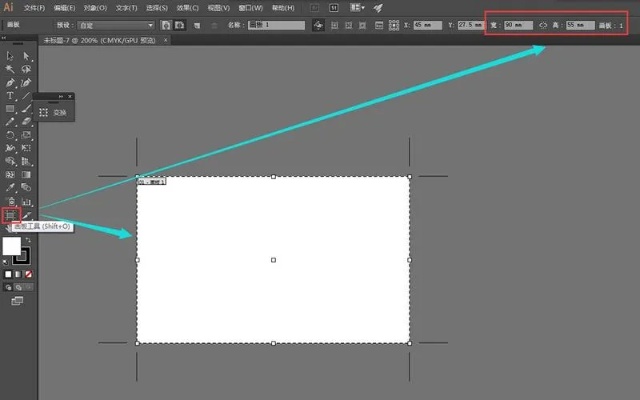The width and height of the screenshot is (640, 400).
Task: Select the Pencil tool
Action: (10, 122)
